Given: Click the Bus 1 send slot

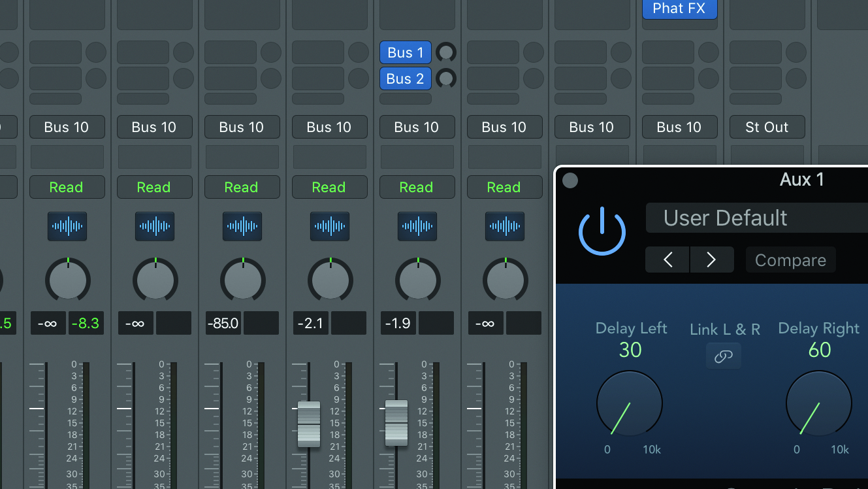Looking at the screenshot, I should [405, 52].
